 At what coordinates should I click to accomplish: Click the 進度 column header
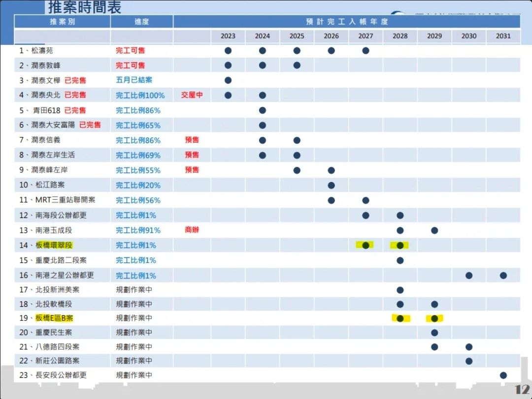(142, 22)
